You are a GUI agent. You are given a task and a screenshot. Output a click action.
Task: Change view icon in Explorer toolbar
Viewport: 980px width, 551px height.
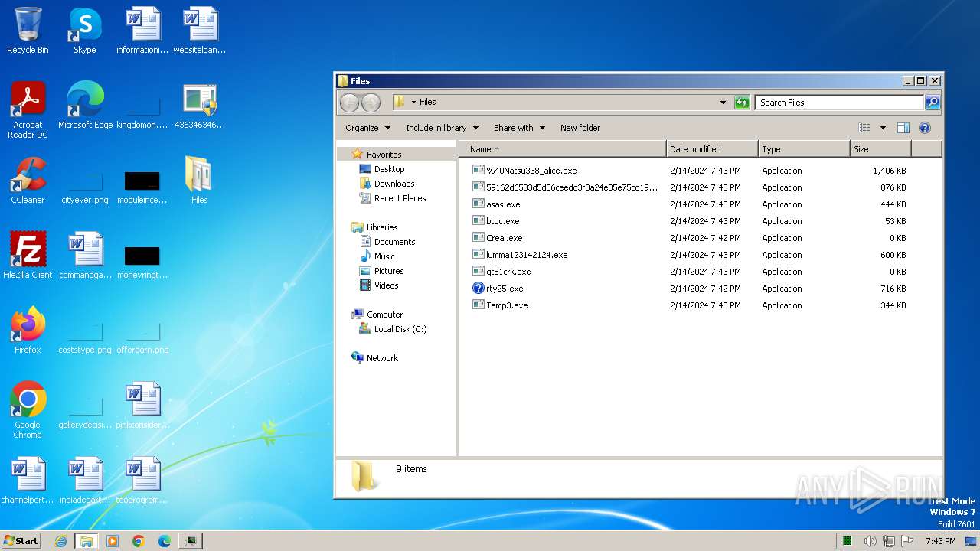tap(864, 128)
